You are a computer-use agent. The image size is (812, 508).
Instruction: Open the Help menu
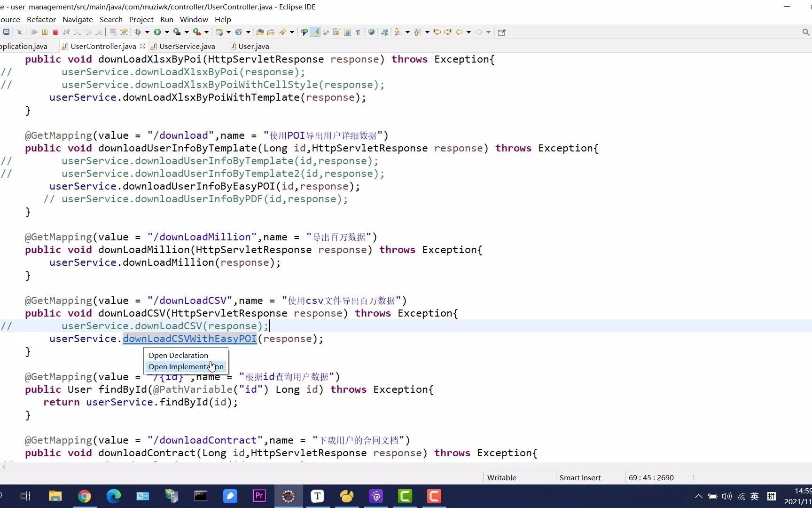(x=223, y=19)
